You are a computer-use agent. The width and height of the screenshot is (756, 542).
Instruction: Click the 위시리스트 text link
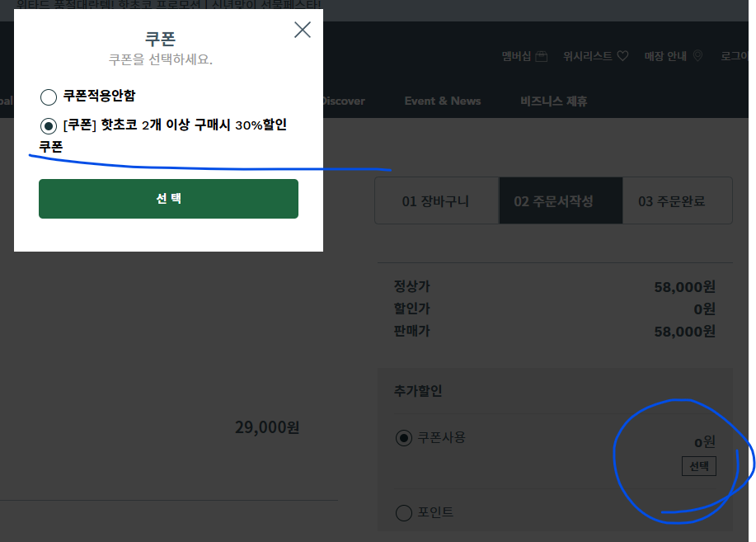click(x=588, y=56)
